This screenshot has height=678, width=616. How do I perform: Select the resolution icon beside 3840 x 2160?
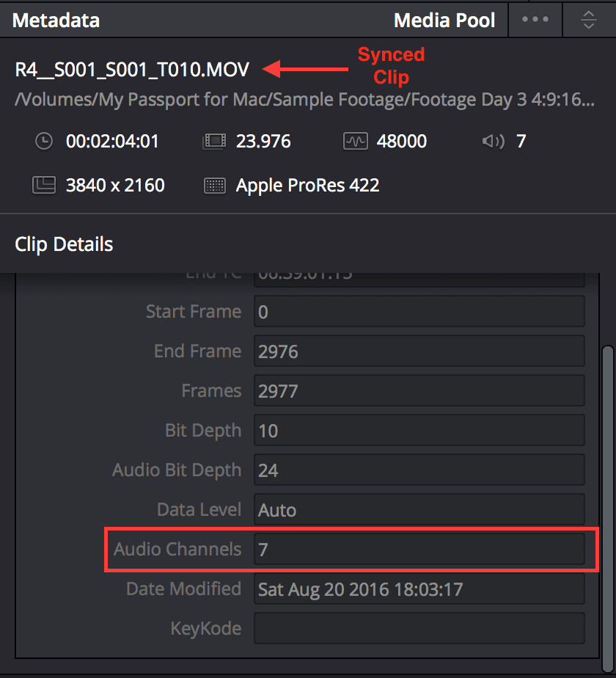point(43,185)
